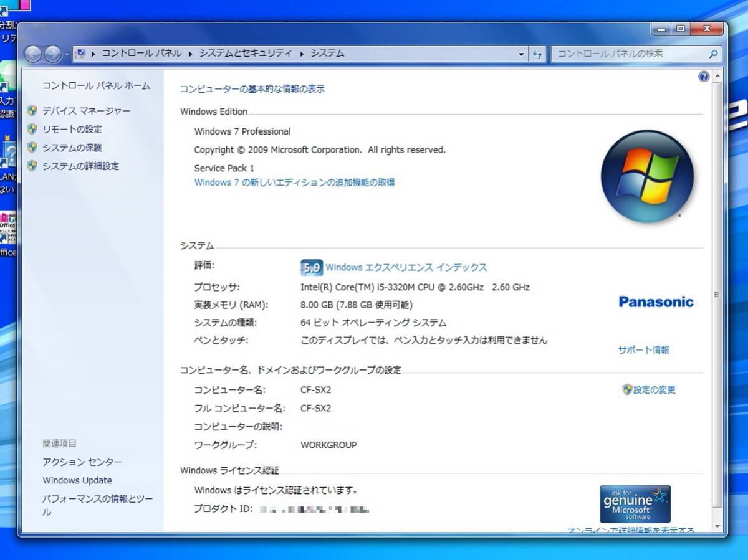Click the Genuine Microsoft software badge

pyautogui.click(x=635, y=504)
